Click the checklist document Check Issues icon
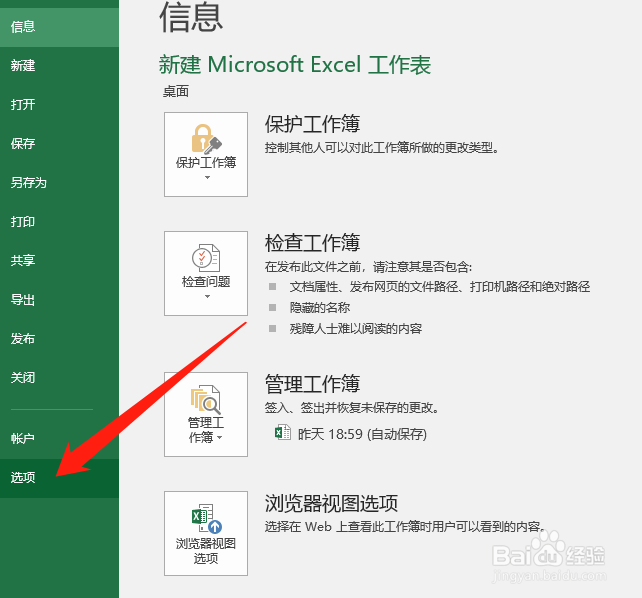Screen dimensions: 642x598 click(206, 257)
